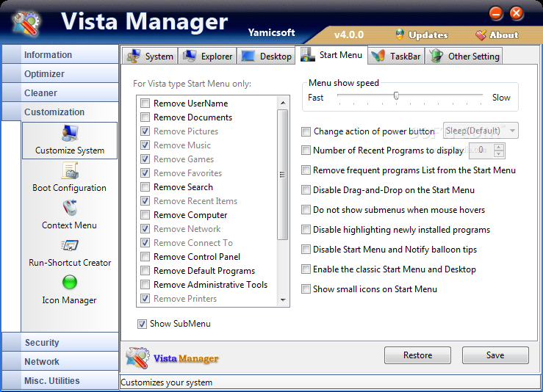Check Remove Search checkbox
This screenshot has width=543, height=392.
pos(145,187)
